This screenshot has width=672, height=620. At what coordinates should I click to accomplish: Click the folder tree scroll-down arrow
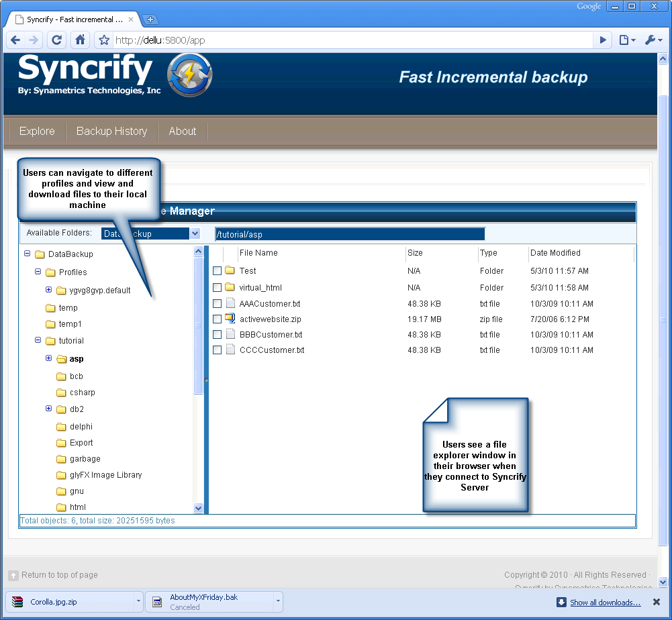coord(199,508)
